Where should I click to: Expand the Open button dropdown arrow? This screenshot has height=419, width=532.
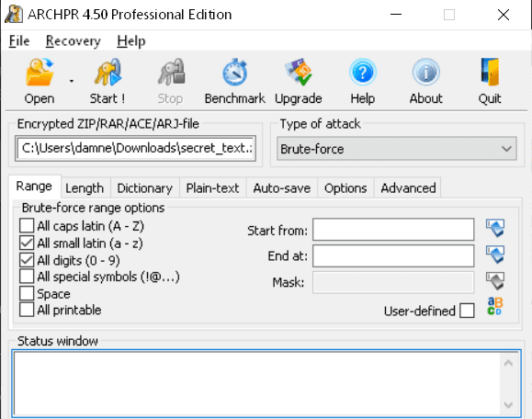[x=72, y=81]
